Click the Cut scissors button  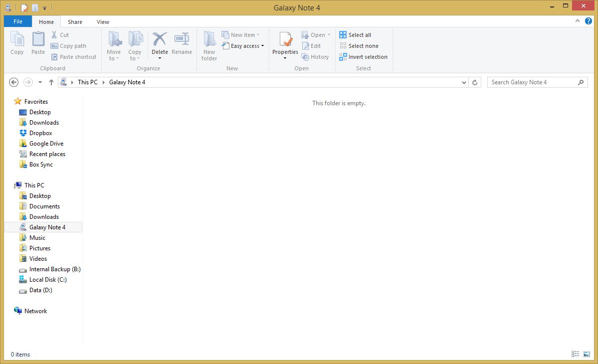[x=60, y=35]
